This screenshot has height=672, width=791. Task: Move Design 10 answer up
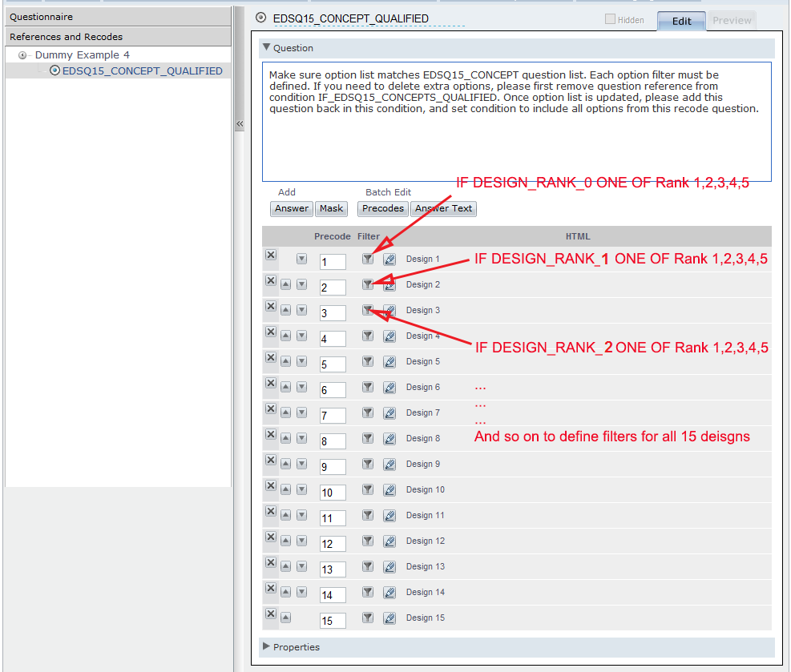point(286,489)
